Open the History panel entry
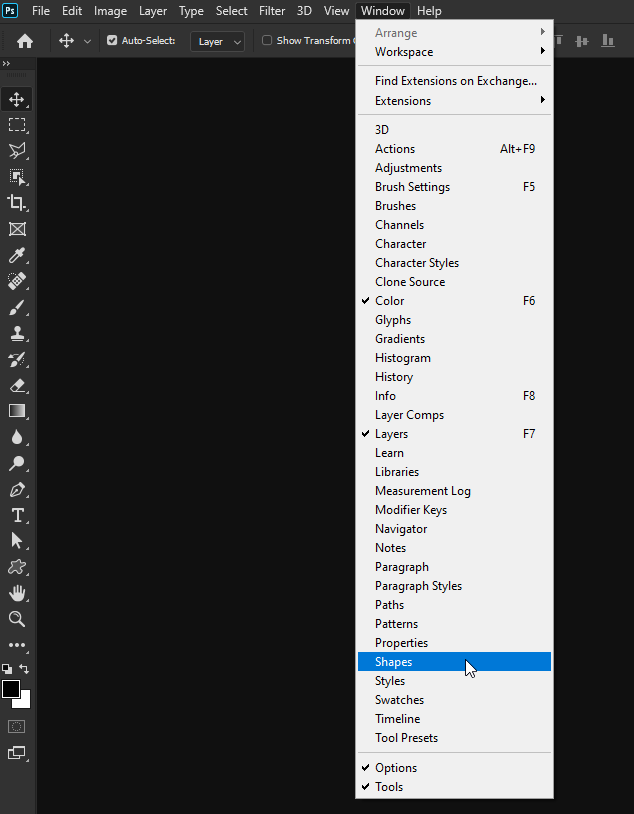This screenshot has width=634, height=814. coord(454,376)
